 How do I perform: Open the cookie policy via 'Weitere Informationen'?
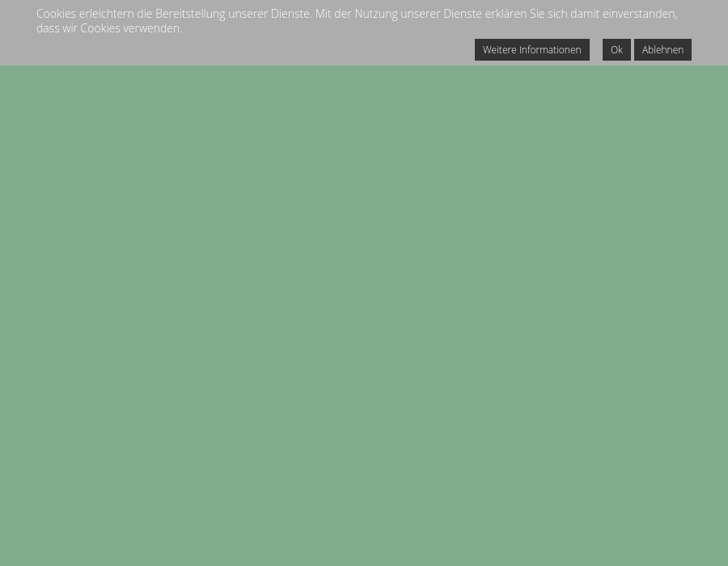tap(531, 49)
